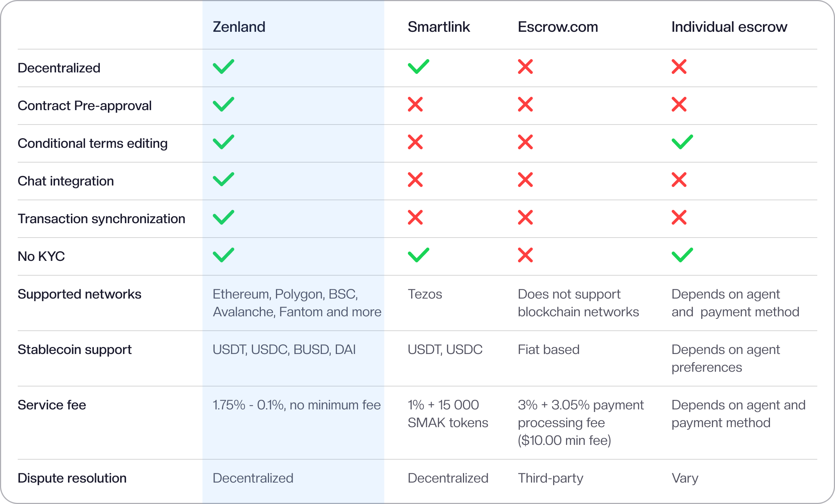
Task: Click Escrow.com's red cross for Decentralized
Action: [525, 67]
